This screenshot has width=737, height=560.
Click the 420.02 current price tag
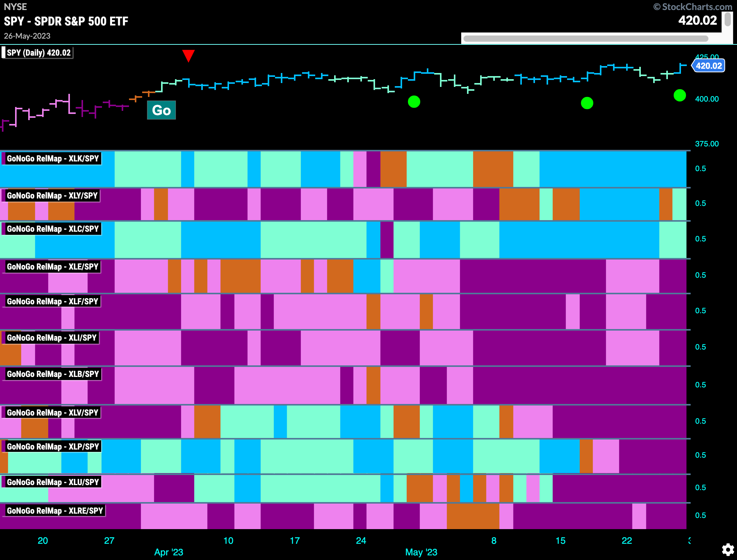[708, 66]
